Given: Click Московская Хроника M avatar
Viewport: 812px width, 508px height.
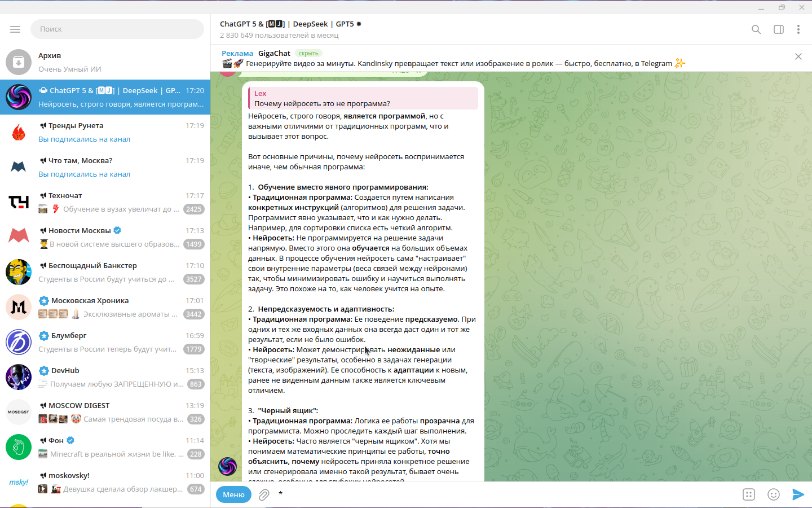Looking at the screenshot, I should pos(19,307).
